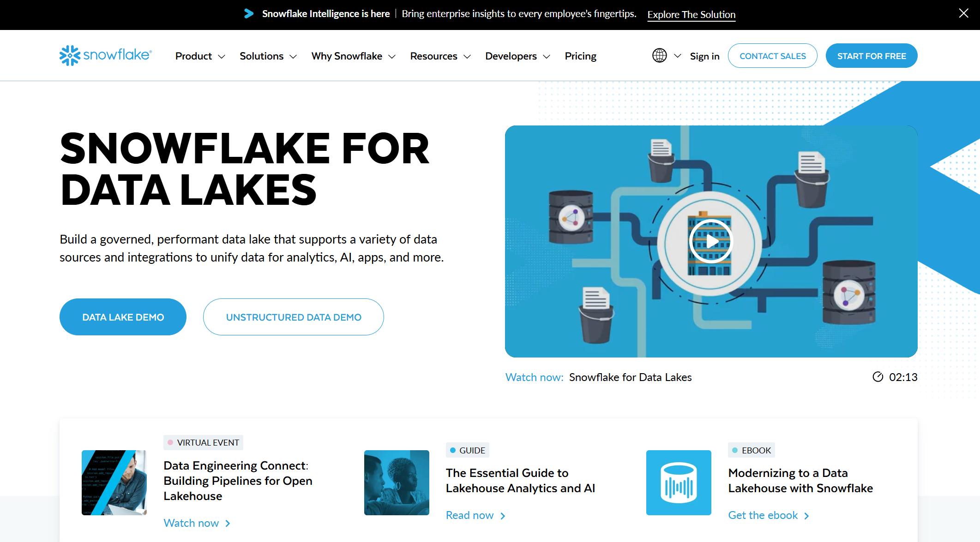Open the globe language selector icon
Viewport: 980px width, 542px height.
[659, 55]
